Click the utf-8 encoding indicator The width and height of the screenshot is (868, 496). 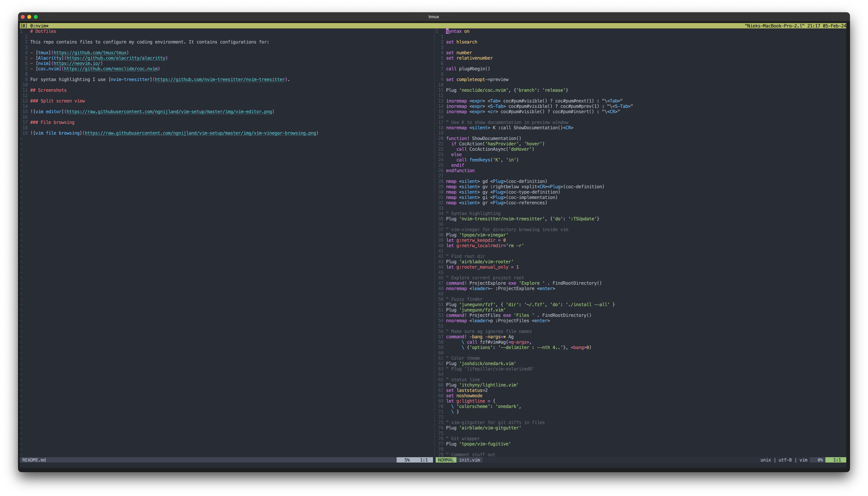pyautogui.click(x=785, y=460)
